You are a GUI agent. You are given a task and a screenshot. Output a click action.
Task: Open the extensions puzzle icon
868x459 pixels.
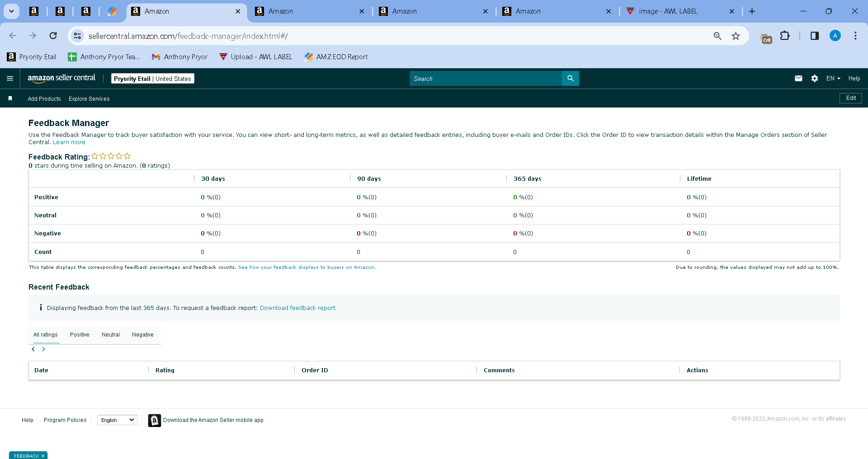(x=785, y=36)
